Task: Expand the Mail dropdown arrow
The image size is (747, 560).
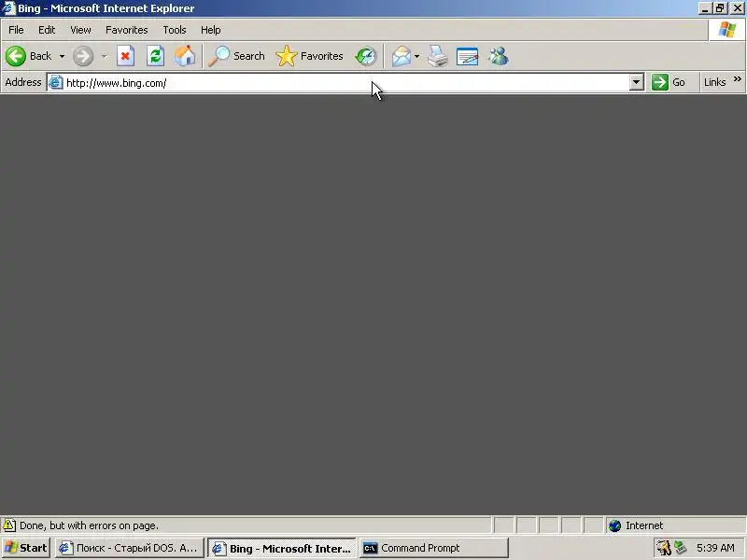Action: [x=416, y=56]
